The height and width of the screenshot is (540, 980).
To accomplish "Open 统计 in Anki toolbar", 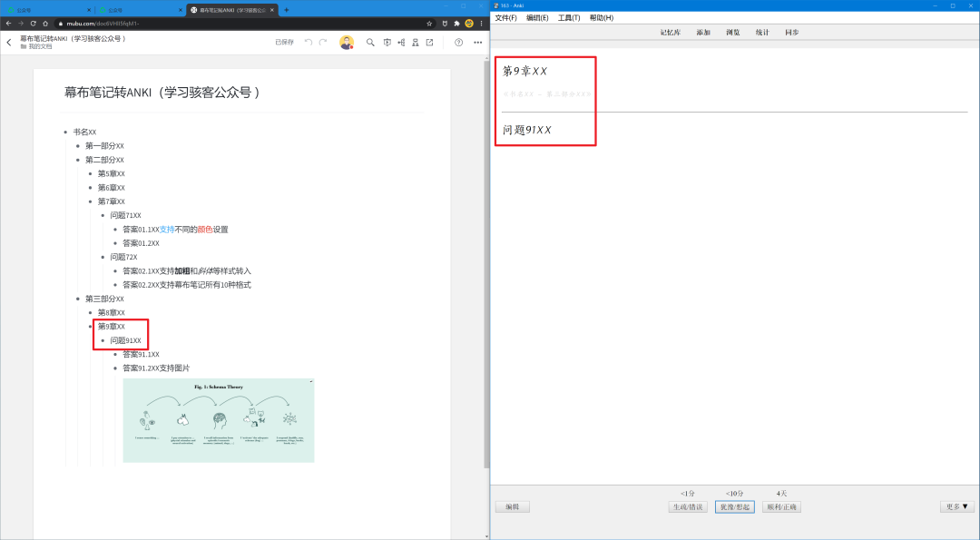I will [762, 33].
